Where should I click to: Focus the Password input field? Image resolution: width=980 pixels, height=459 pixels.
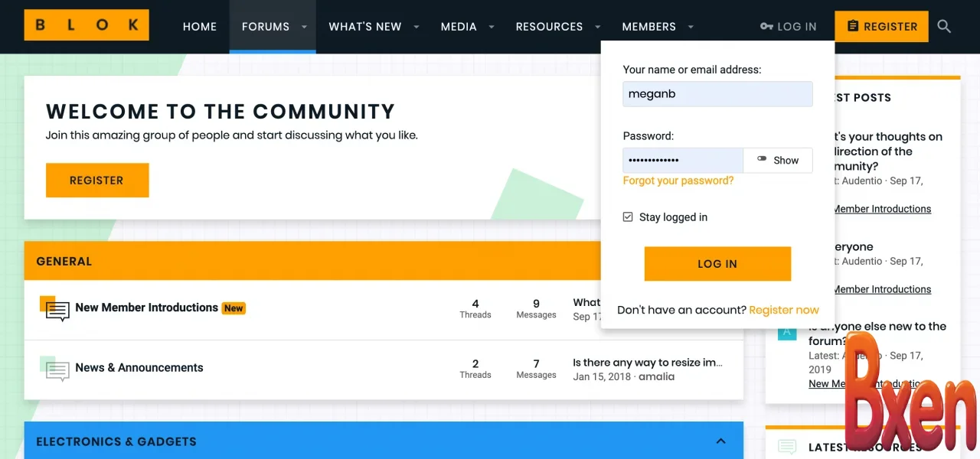pyautogui.click(x=682, y=161)
